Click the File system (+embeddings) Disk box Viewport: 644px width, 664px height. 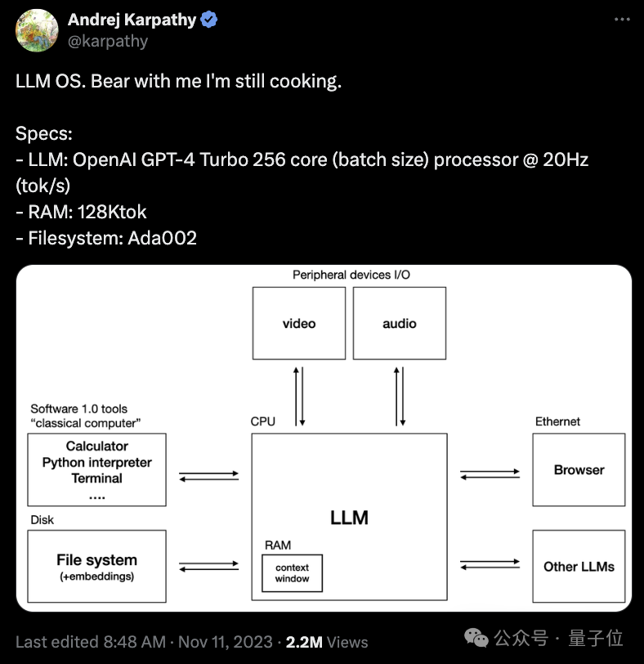(96, 566)
